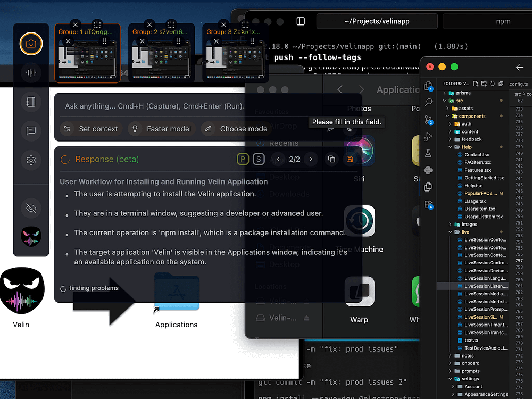Open the chat messages icon in Velin sidebar
532x399 pixels.
click(x=31, y=131)
